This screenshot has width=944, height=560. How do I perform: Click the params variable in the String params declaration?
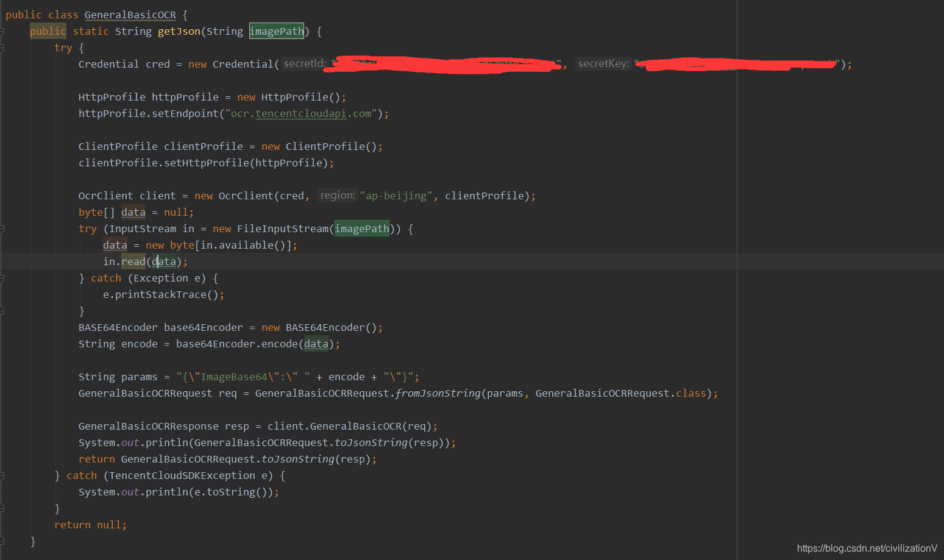pos(140,377)
